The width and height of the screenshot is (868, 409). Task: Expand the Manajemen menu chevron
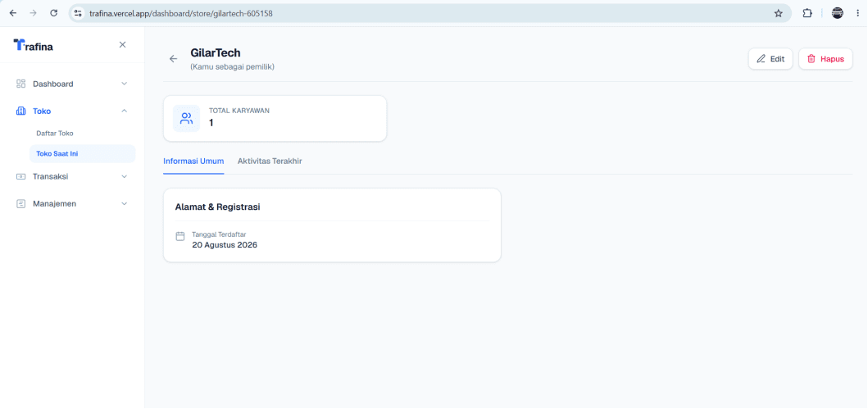[124, 203]
